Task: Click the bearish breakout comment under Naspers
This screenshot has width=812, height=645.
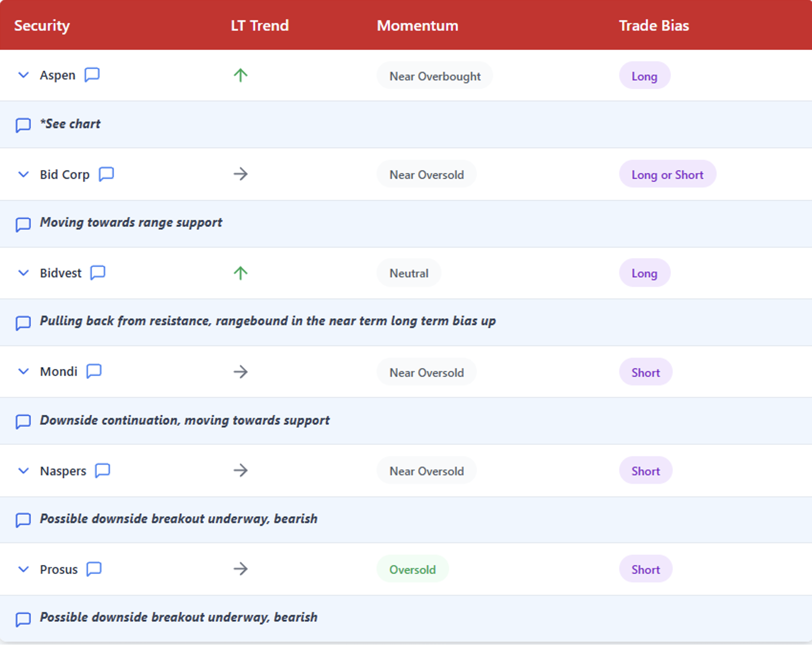Action: [179, 519]
